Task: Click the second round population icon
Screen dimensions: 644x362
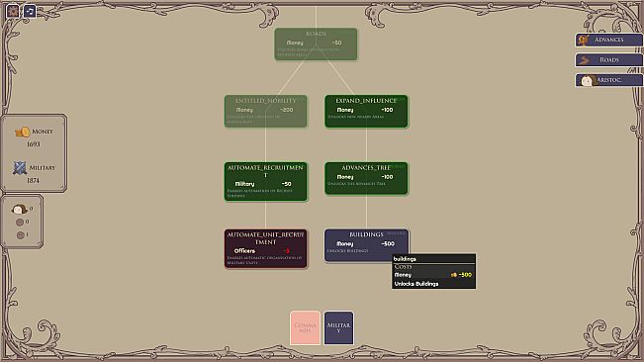Action: tap(20, 223)
